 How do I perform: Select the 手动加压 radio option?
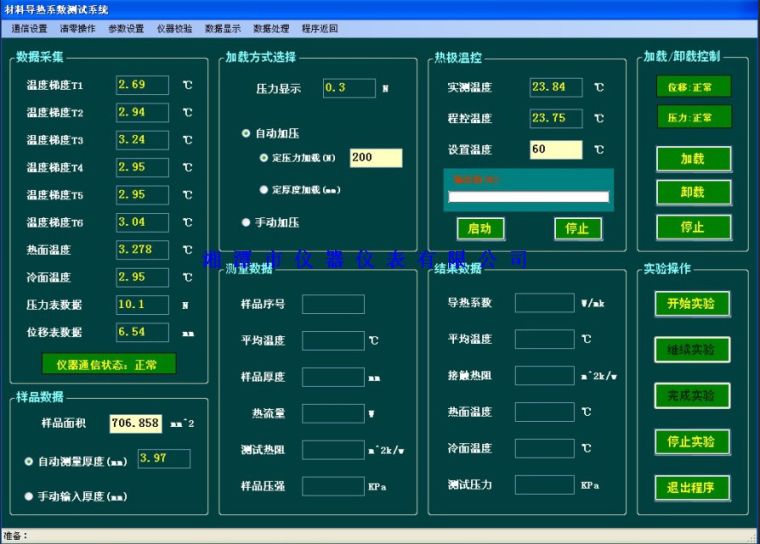pos(247,222)
